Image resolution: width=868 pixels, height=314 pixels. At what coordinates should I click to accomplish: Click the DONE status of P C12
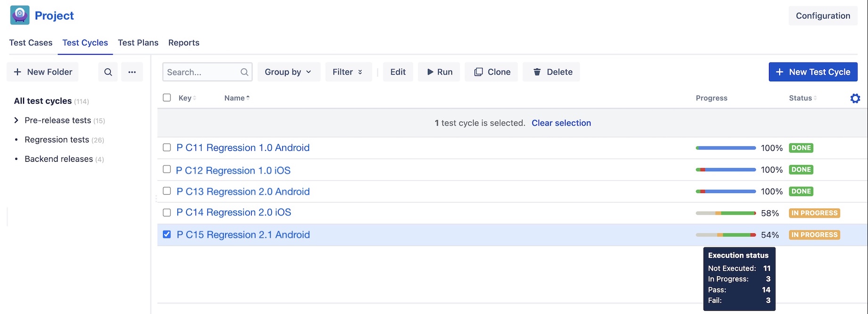pyautogui.click(x=801, y=170)
